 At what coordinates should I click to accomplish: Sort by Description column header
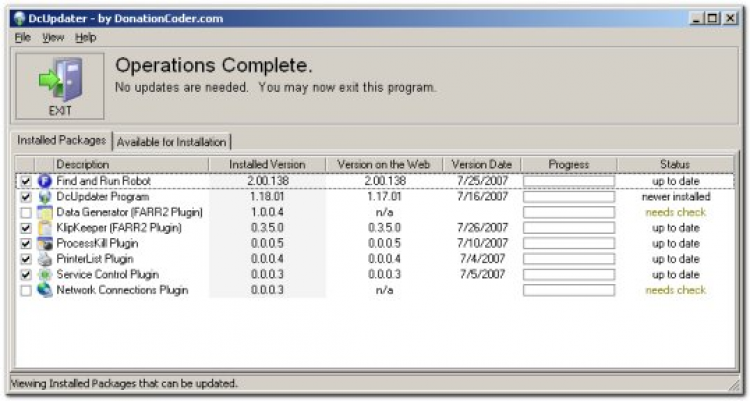click(x=131, y=165)
